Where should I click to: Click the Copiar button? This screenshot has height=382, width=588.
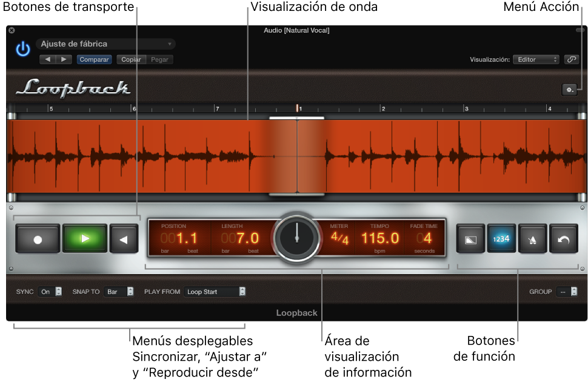(131, 59)
